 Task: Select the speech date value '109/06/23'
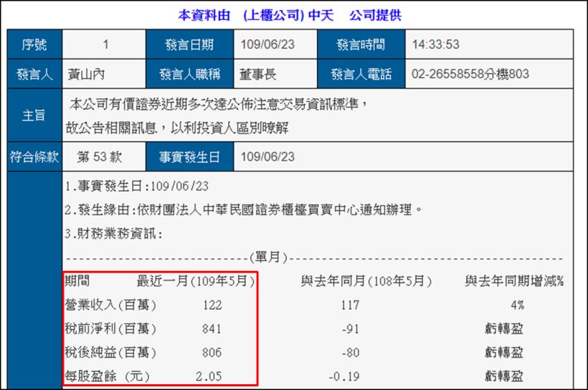(267, 44)
